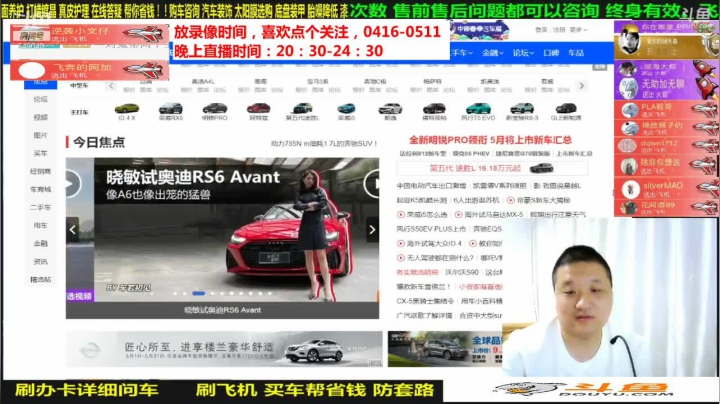This screenshot has width=720, height=404.
Task: Open the 二手车 dropdown in the blue navbar
Action: point(461,53)
